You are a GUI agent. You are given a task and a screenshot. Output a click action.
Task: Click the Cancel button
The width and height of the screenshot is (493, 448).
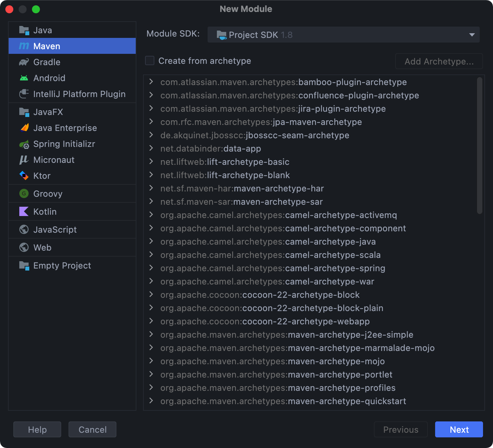[92, 429]
